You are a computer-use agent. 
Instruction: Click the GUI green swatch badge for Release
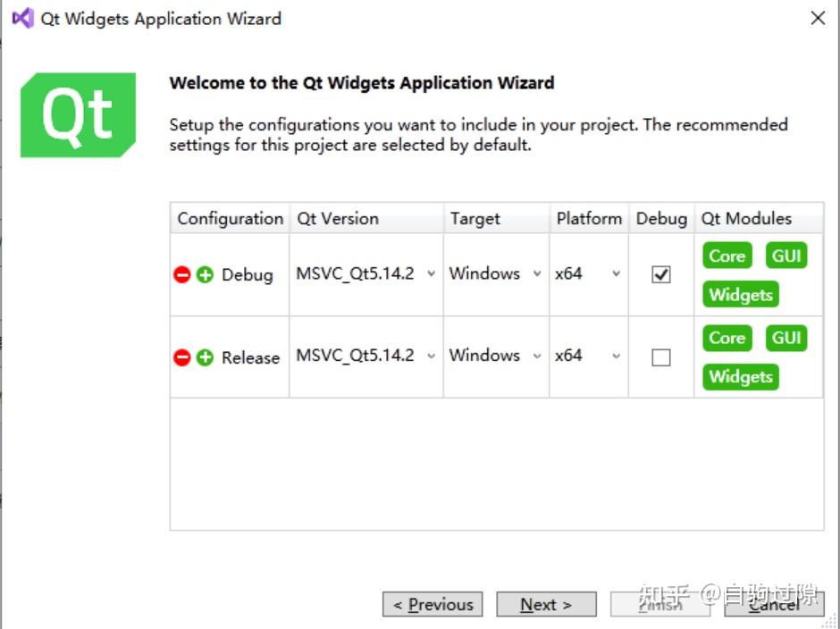786,338
